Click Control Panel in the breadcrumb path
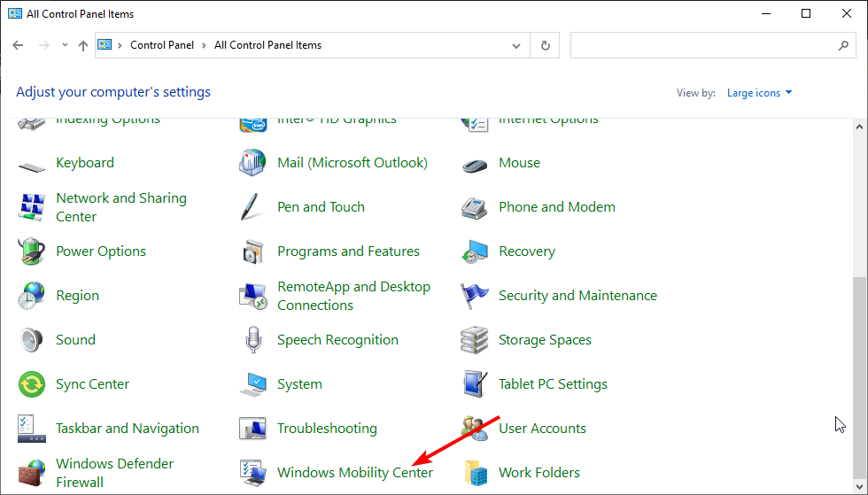This screenshot has height=495, width=868. tap(162, 45)
